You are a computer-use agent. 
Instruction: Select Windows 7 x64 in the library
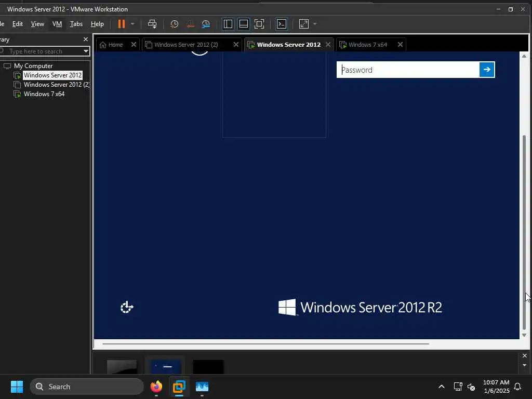(44, 94)
